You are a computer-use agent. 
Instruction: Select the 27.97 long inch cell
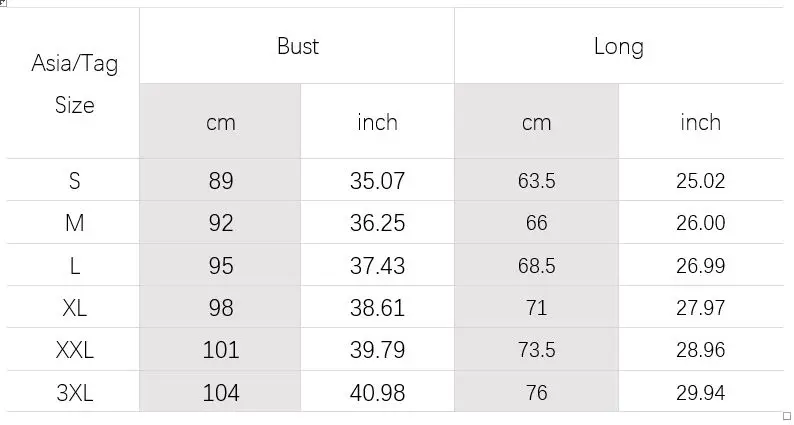701,307
